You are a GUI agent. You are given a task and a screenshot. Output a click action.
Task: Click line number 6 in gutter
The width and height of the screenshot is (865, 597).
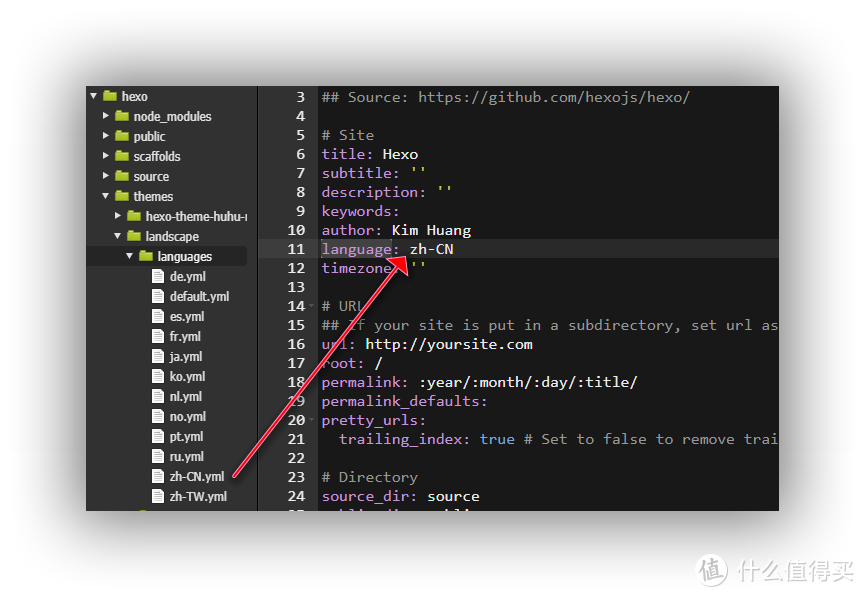[301, 154]
